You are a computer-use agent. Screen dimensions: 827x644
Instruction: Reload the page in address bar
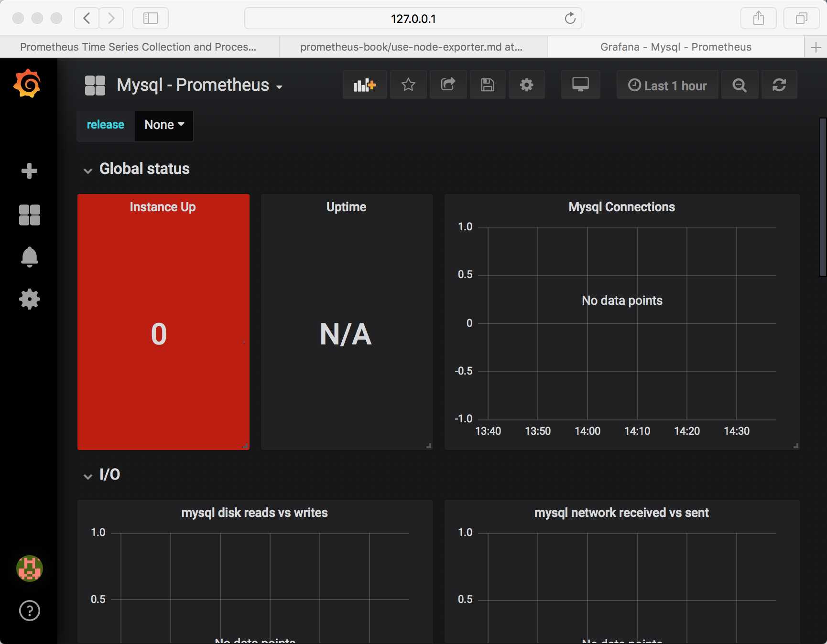[570, 18]
